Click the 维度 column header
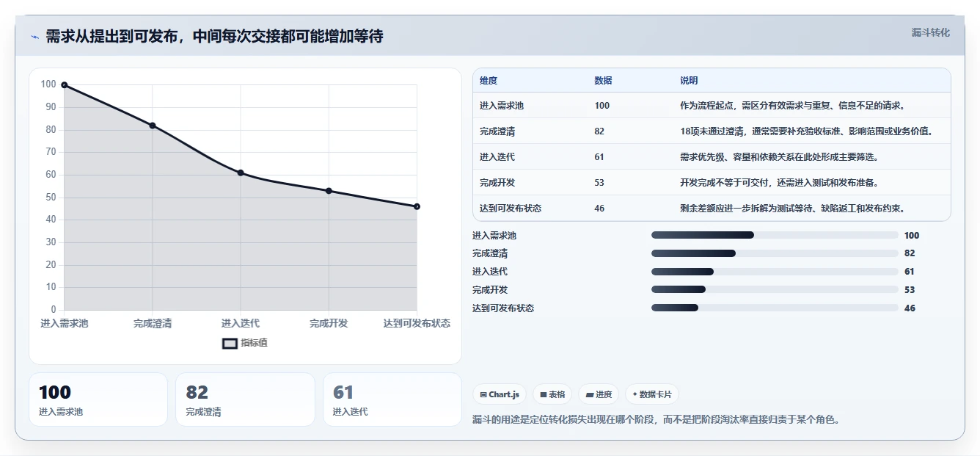Viewport: 980px width, 456px height. click(489, 81)
